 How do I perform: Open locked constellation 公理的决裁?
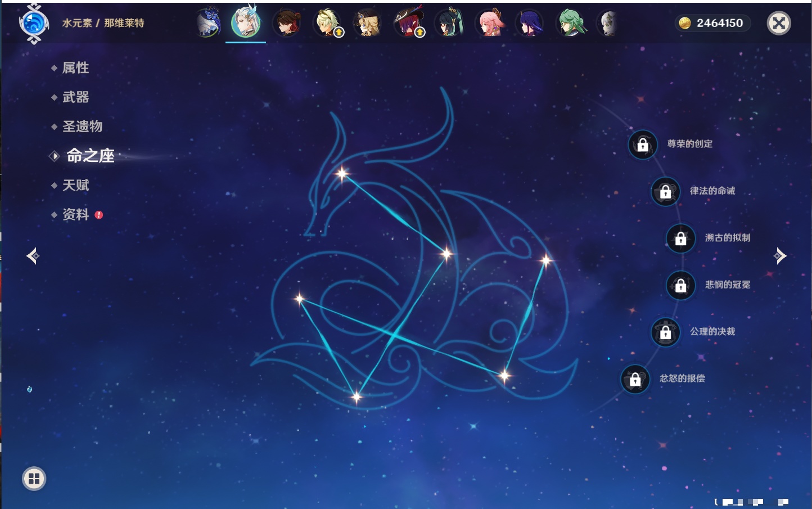[x=666, y=332]
